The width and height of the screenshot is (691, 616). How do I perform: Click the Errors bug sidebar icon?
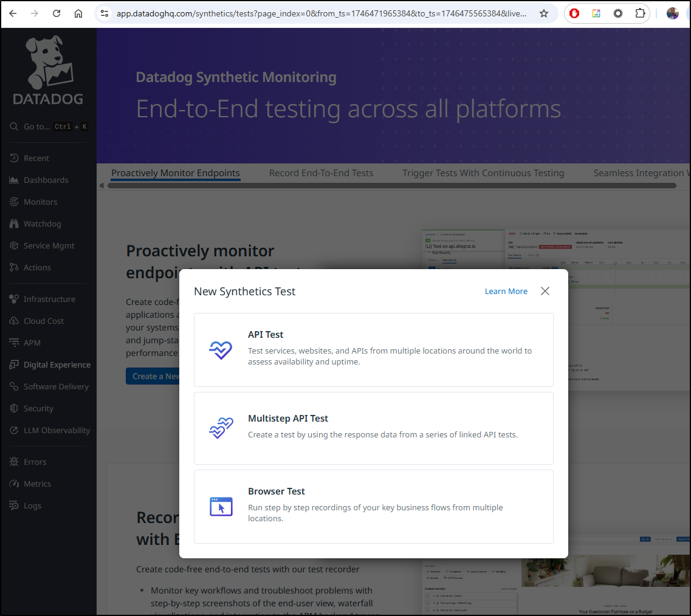click(14, 462)
